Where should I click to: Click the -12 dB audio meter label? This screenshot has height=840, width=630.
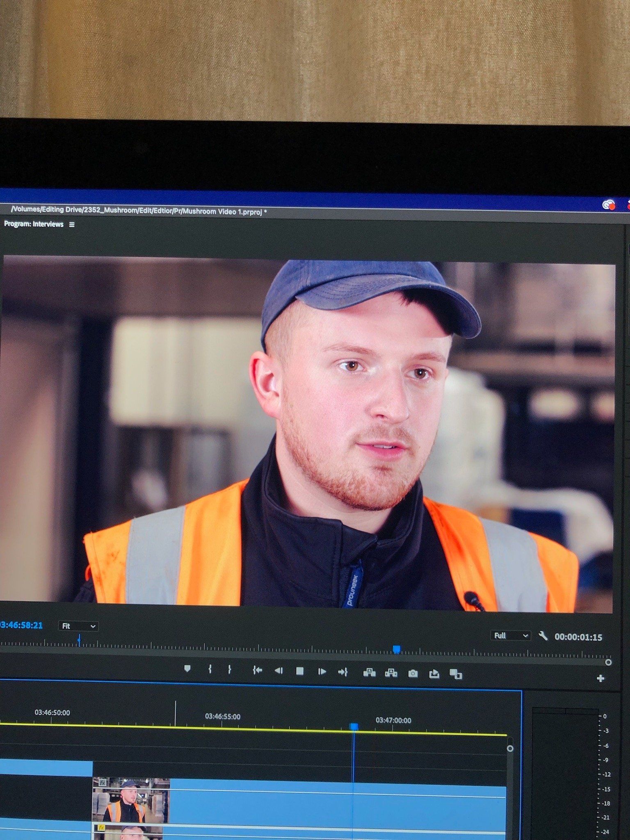point(606,774)
